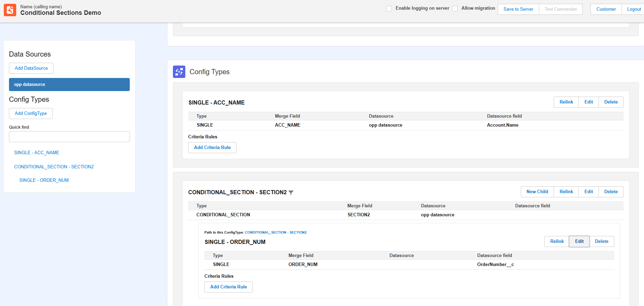Click Conditional Sections Demo title

[x=61, y=13]
